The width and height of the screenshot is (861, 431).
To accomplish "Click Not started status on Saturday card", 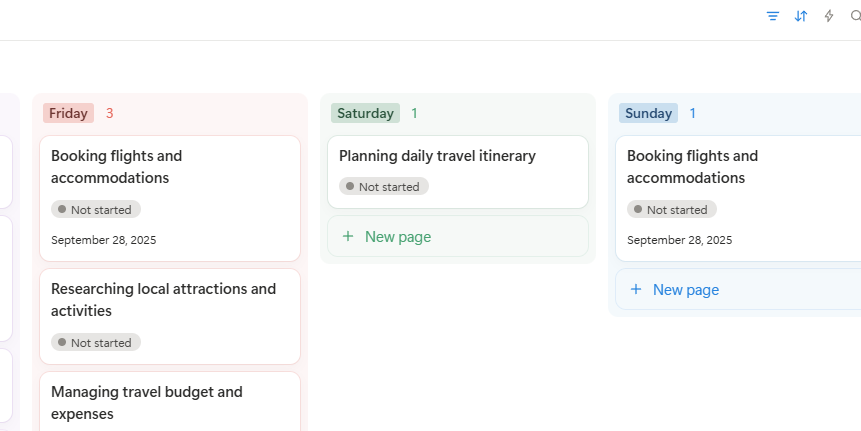I will pos(384,187).
